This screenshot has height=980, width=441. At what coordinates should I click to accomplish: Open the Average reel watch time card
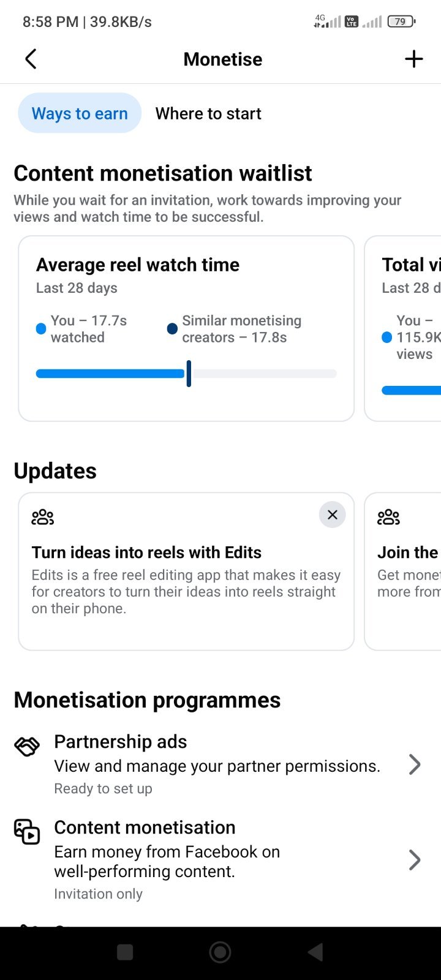(x=186, y=328)
